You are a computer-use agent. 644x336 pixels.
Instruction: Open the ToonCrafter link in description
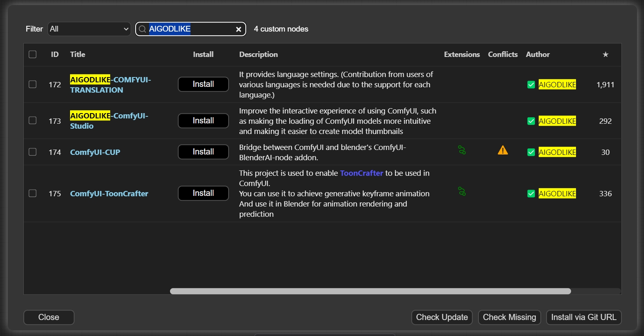click(361, 173)
